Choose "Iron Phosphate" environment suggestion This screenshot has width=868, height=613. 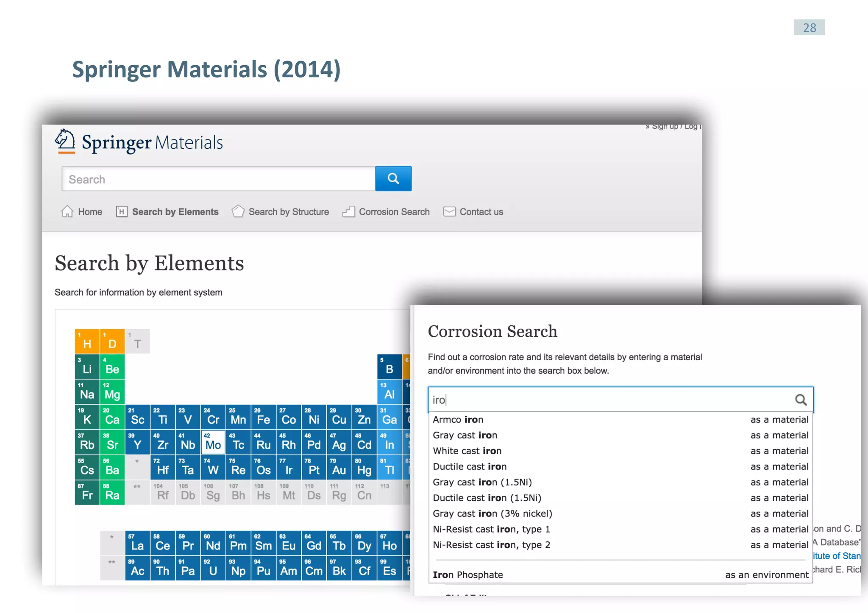tap(620, 575)
